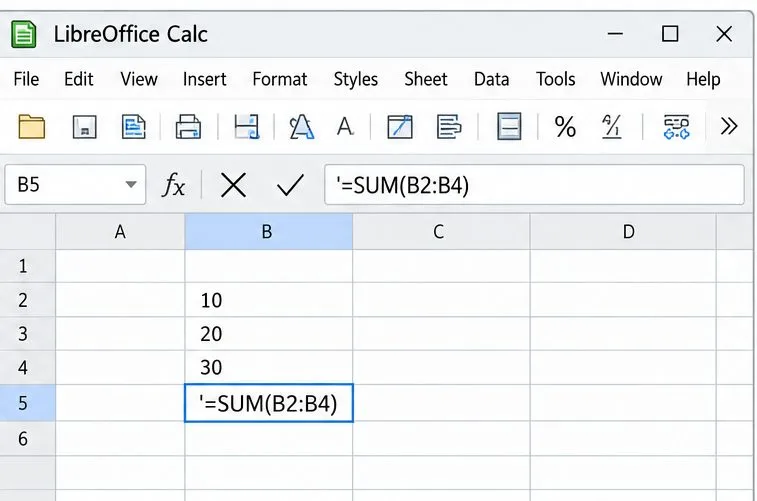
Task: Click the outlined letter A character icon
Action: tap(301, 127)
